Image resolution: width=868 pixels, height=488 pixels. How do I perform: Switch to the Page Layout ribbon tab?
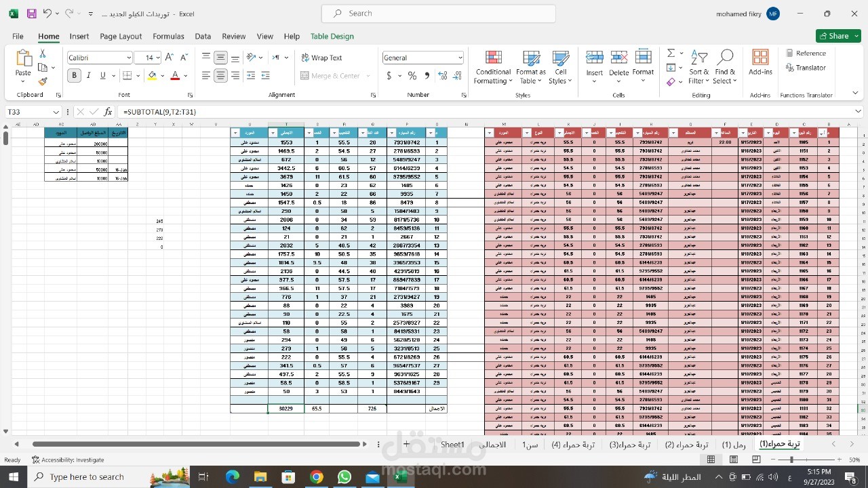pyautogui.click(x=121, y=37)
